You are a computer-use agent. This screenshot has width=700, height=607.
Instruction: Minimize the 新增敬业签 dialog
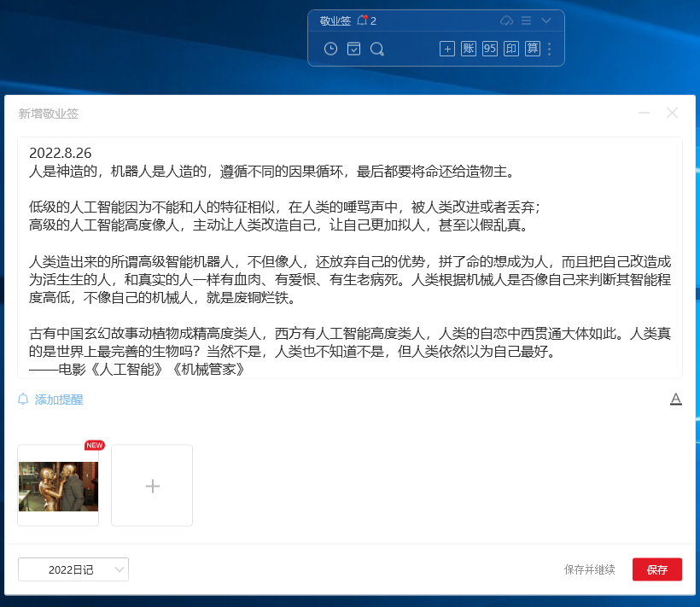tap(644, 113)
